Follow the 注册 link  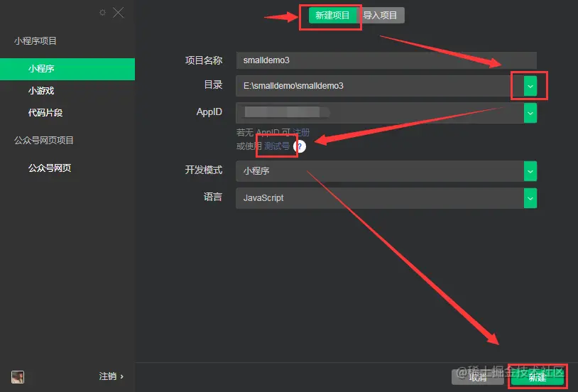coord(301,132)
